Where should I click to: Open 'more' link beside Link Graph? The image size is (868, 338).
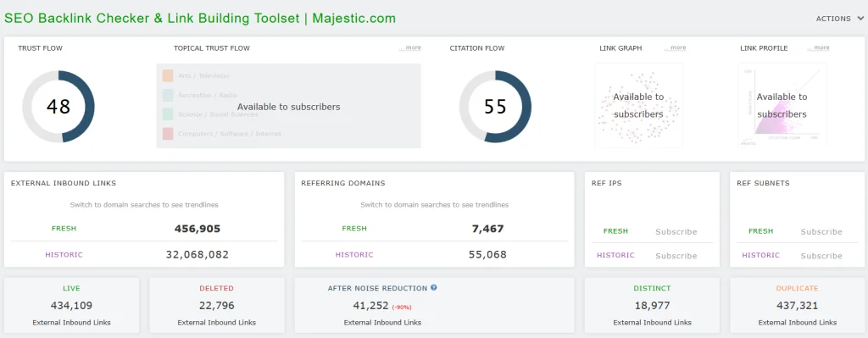675,48
